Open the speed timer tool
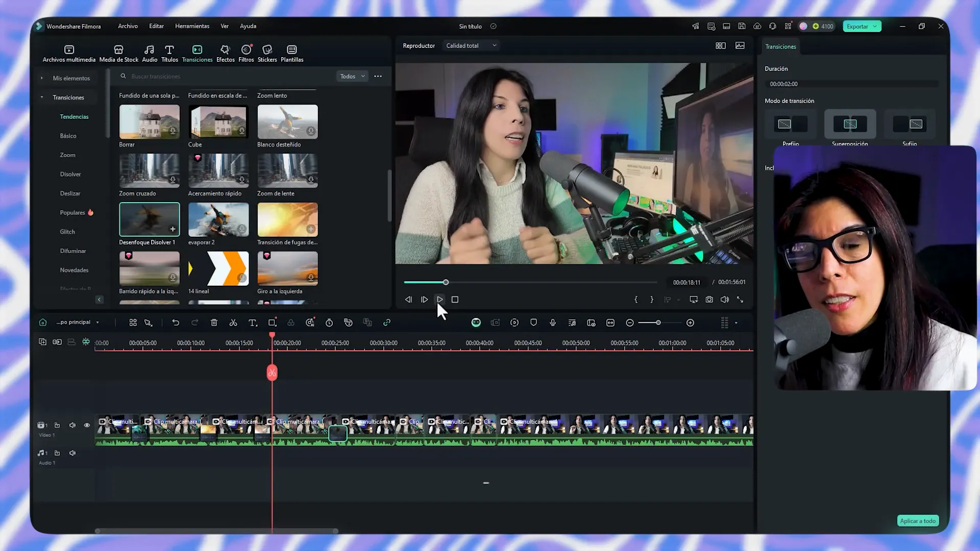 click(329, 323)
